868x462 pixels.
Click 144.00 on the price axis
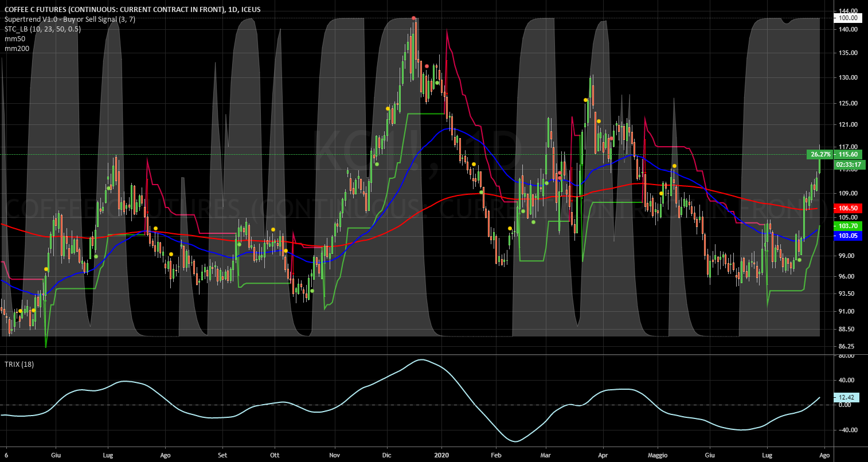click(x=849, y=11)
